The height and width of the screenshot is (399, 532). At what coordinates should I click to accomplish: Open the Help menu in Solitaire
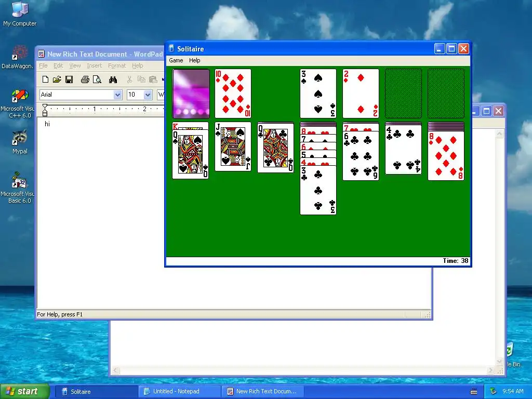coord(195,60)
